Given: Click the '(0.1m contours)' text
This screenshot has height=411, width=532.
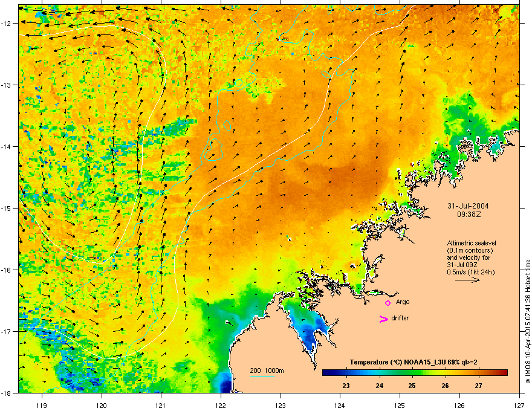Looking at the screenshot, I should (x=470, y=251).
